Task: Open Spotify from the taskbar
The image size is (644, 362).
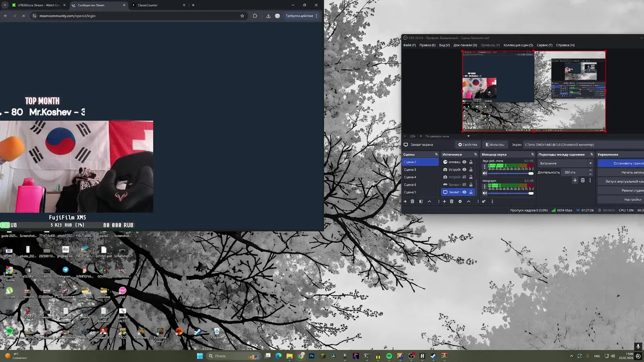Action: click(389, 356)
